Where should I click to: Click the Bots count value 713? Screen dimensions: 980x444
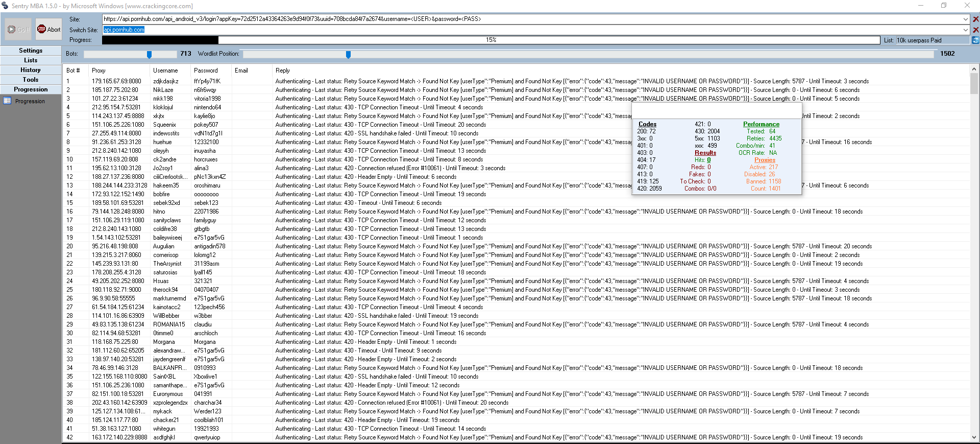pos(186,54)
